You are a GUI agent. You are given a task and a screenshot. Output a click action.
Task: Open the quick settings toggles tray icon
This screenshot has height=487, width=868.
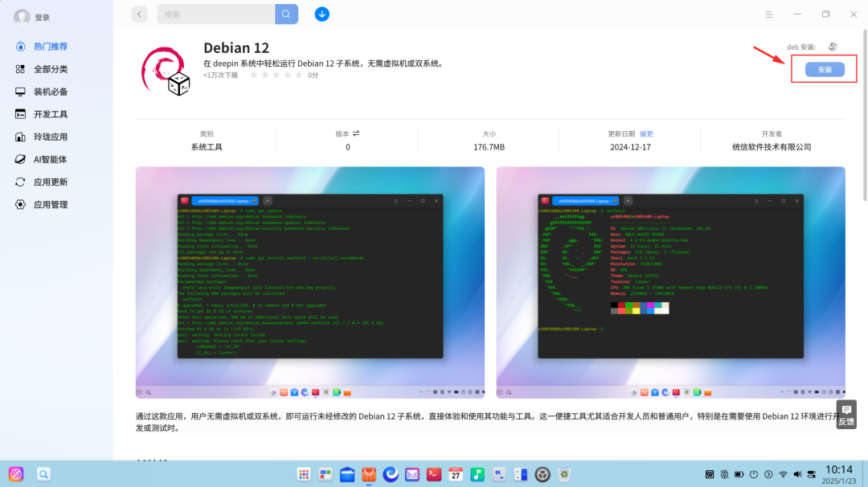coord(812,474)
